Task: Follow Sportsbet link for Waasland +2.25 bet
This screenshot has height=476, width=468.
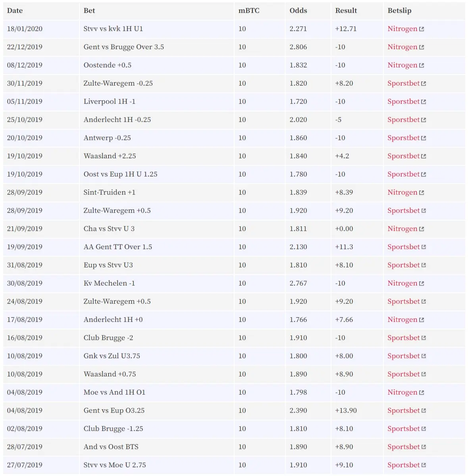Action: tap(404, 156)
